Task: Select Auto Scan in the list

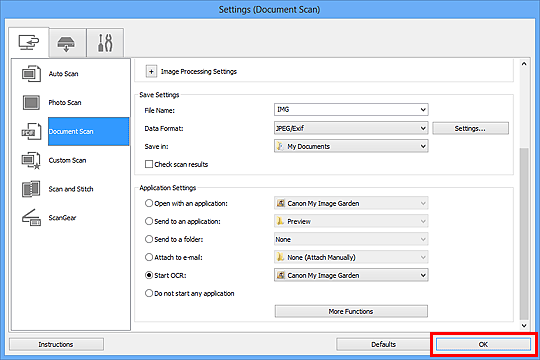Action: pos(63,74)
